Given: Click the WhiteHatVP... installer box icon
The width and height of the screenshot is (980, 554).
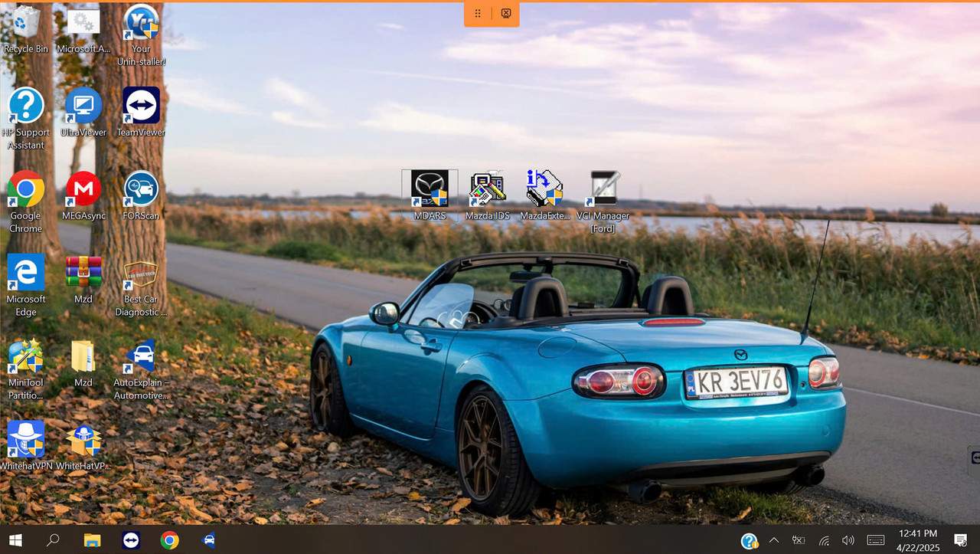Looking at the screenshot, I should (83, 446).
